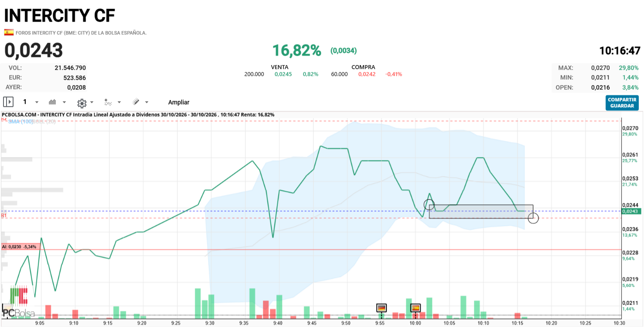Viewport: 644px width, 327px height.
Task: Click the Spain flag beside forum title
Action: tap(9, 32)
